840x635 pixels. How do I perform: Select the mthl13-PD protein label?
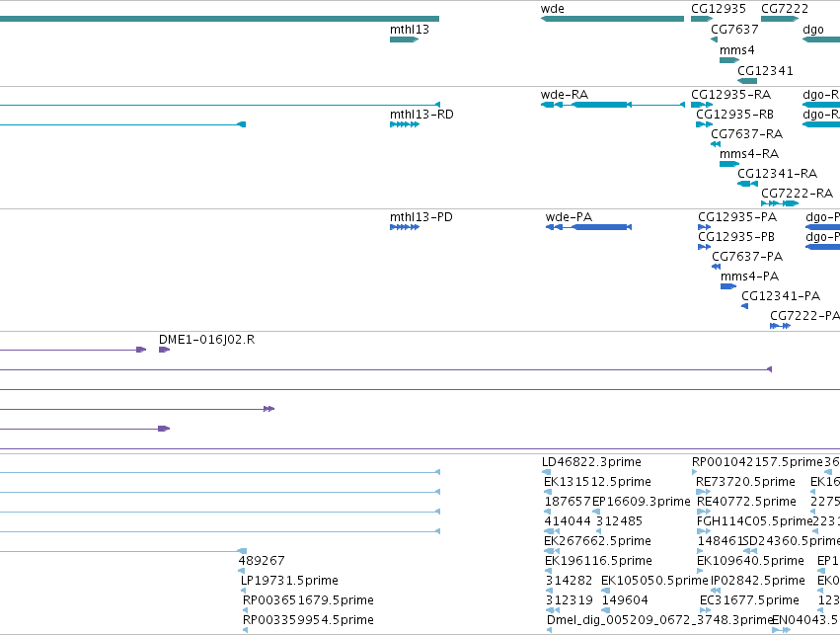[421, 217]
